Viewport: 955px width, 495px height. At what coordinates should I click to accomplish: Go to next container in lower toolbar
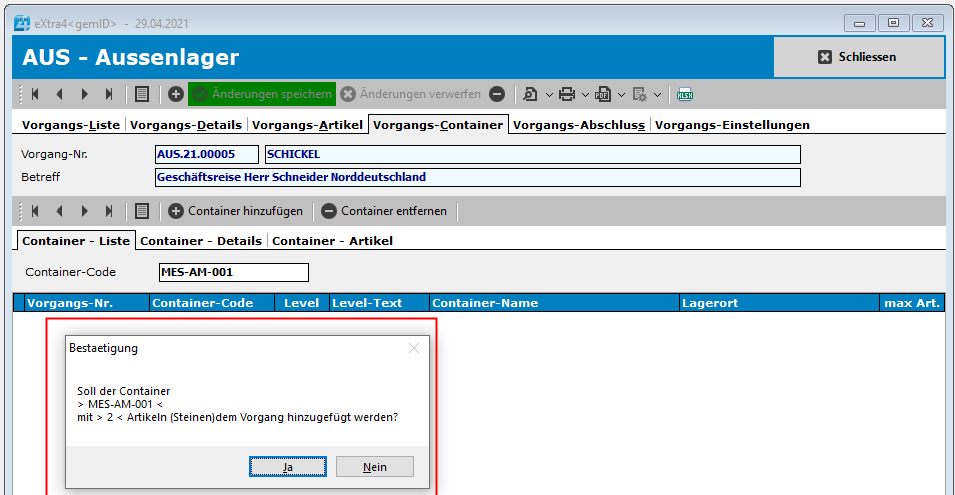[84, 211]
